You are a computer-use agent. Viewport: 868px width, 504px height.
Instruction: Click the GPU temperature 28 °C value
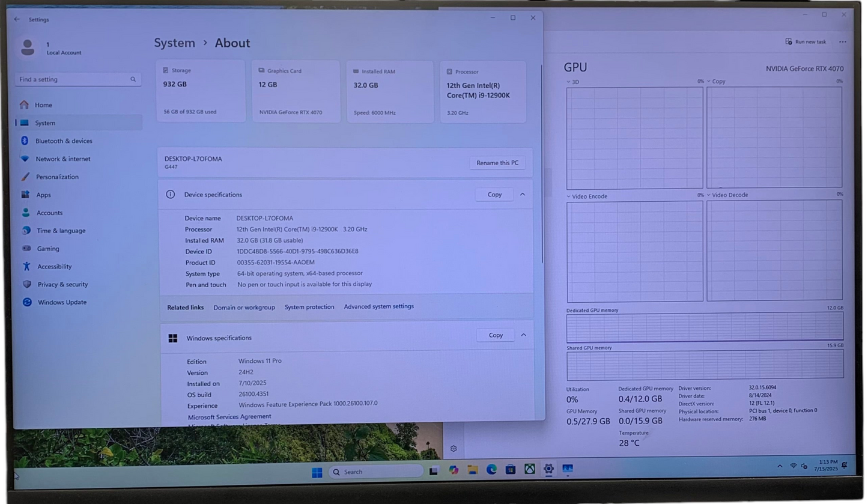(x=629, y=443)
